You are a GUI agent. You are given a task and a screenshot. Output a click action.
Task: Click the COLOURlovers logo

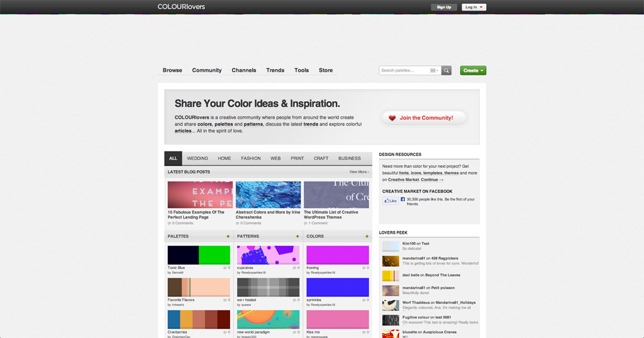(x=181, y=7)
